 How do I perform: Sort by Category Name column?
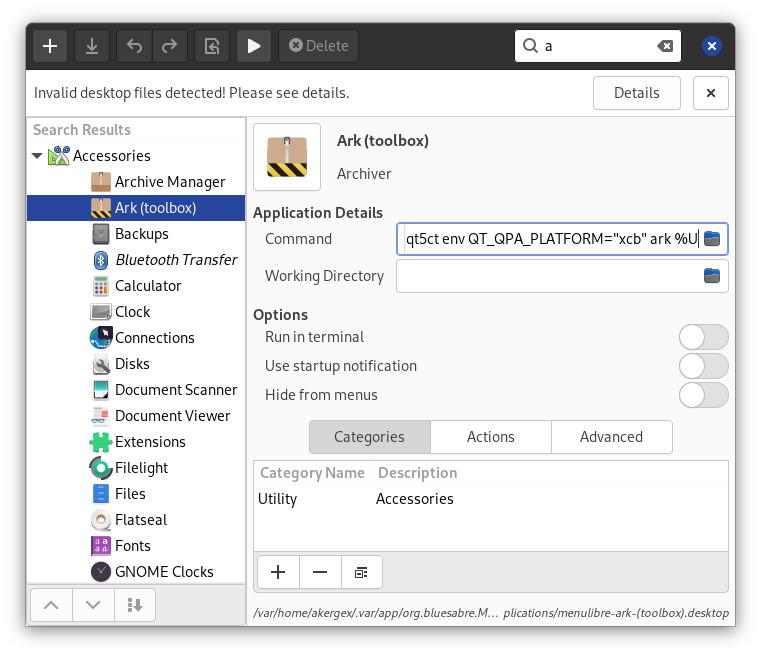tap(312, 473)
